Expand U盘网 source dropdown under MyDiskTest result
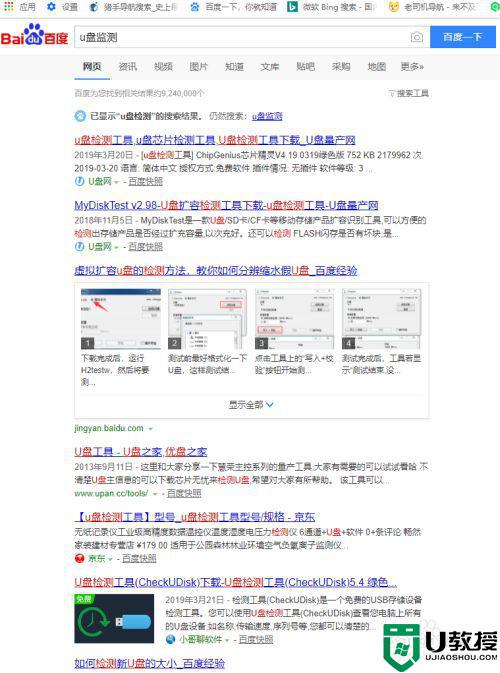 point(116,247)
